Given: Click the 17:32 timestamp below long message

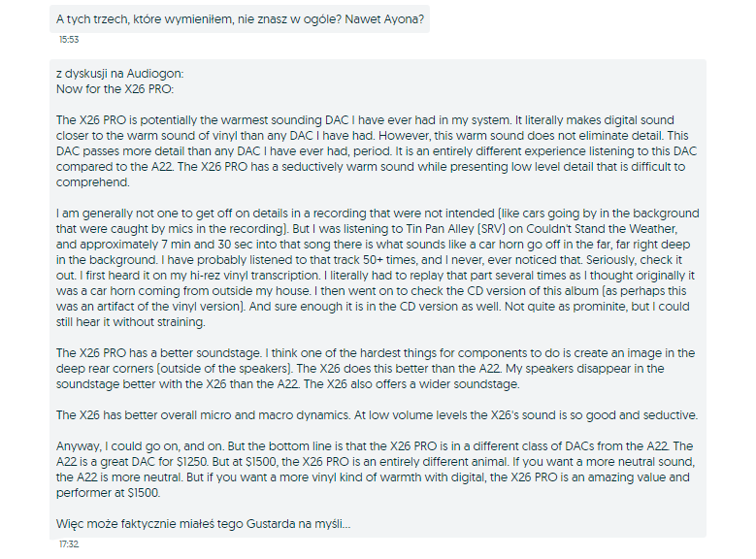Looking at the screenshot, I should pyautogui.click(x=69, y=544).
